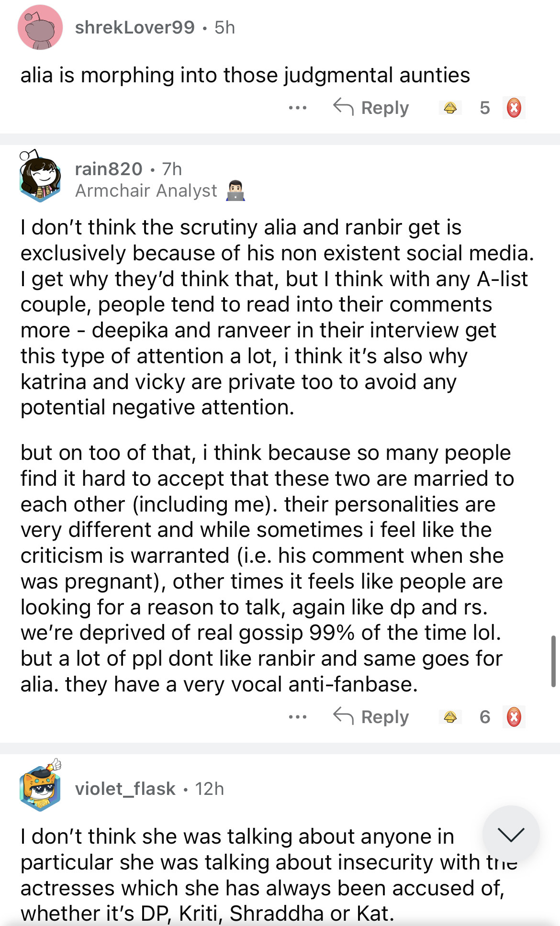The height and width of the screenshot is (926, 560).
Task: Click reply arrow icon under shrekLover99's comment
Action: tap(343, 107)
